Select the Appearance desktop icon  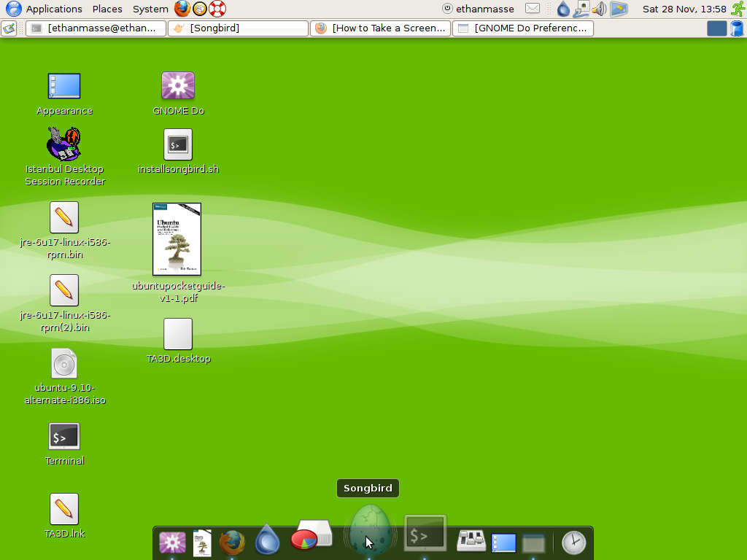(64, 86)
